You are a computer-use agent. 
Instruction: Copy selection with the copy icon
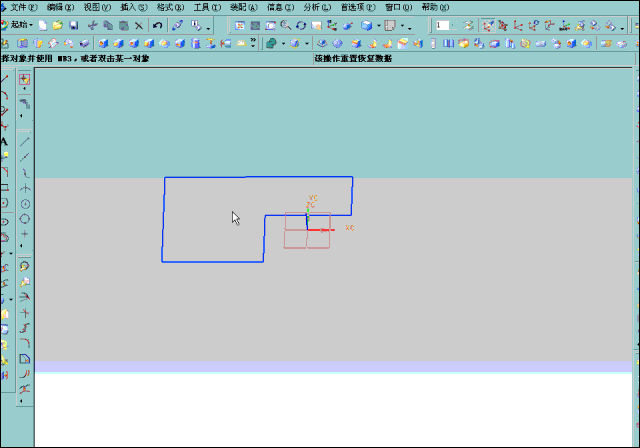108,25
